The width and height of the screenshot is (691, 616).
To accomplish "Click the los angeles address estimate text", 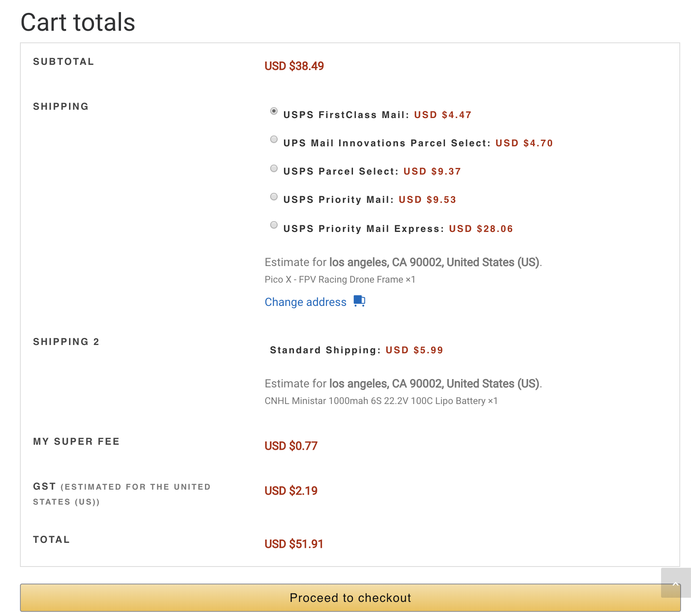I will tap(403, 262).
